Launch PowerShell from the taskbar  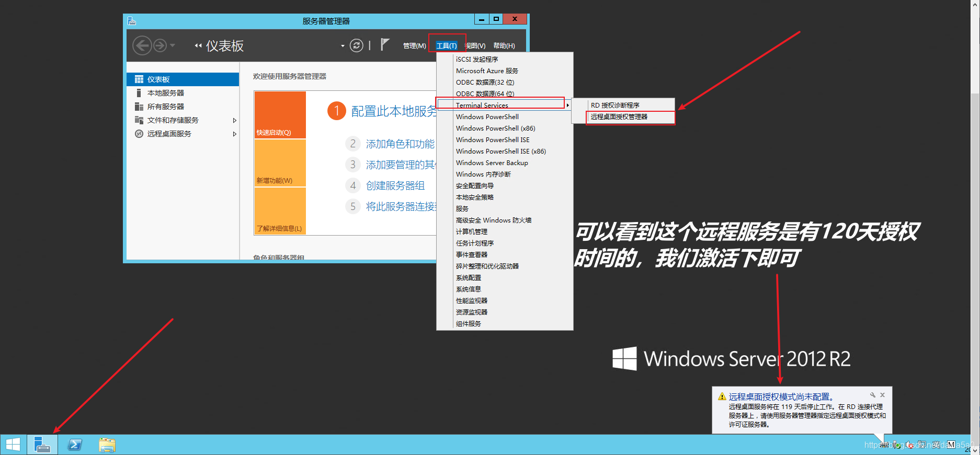(x=75, y=445)
